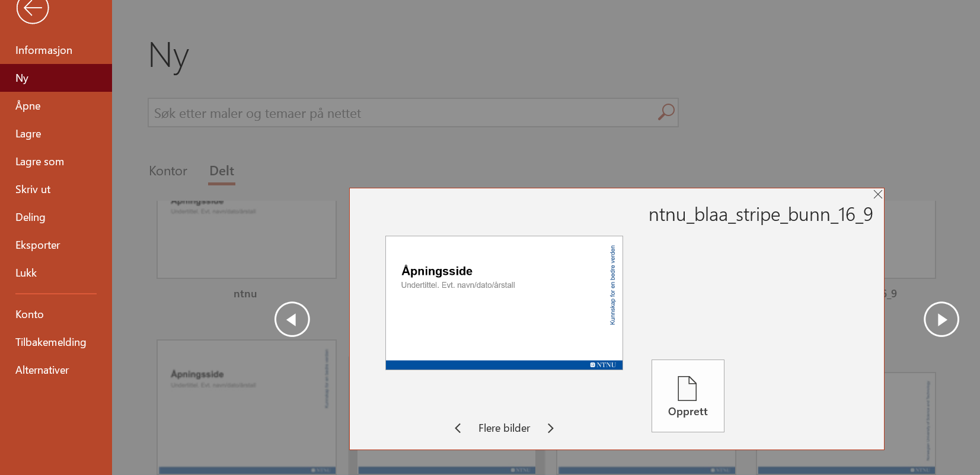Select Ny in the sidebar
Screen dimensions: 980x475
pos(56,78)
